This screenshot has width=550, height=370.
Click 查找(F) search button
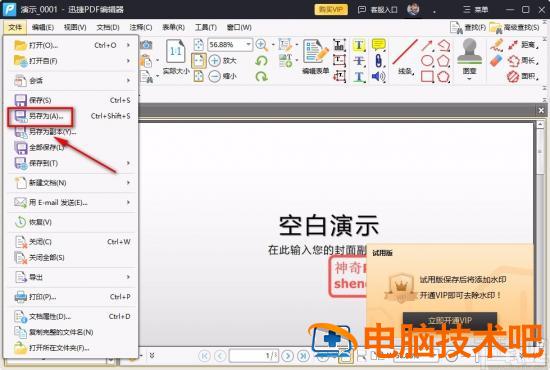[x=468, y=27]
